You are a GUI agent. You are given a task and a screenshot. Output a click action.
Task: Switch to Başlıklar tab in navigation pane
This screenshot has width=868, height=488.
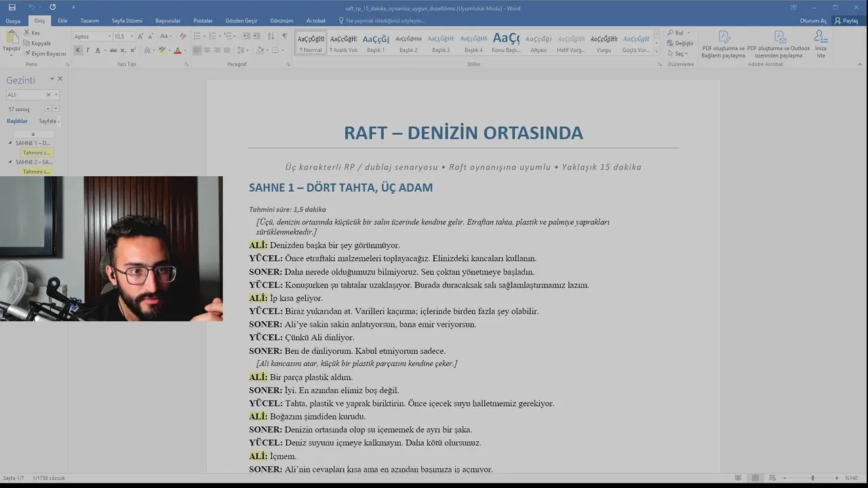(x=17, y=121)
